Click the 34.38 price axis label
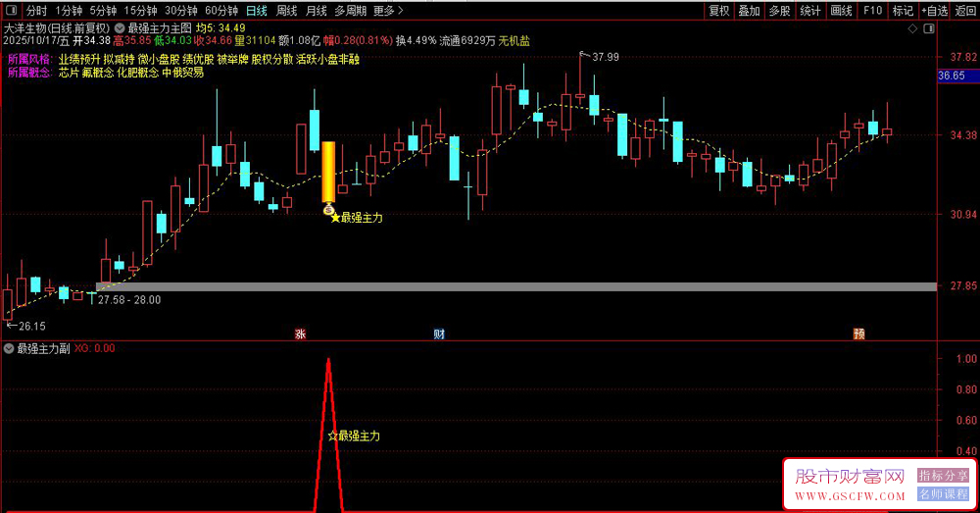Screen dimensions: 980x513 (x=963, y=135)
